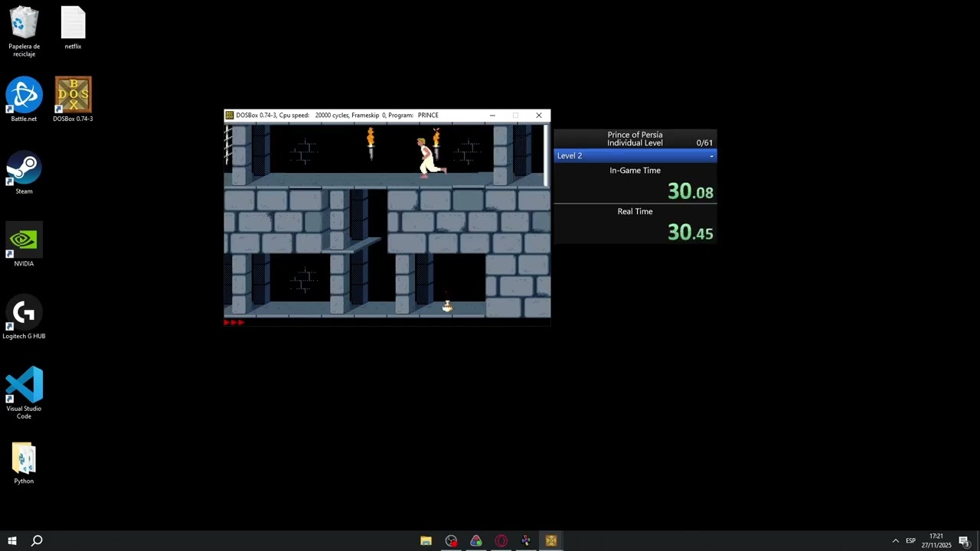Close the DOSBox window
The image size is (980, 551).
[538, 116]
